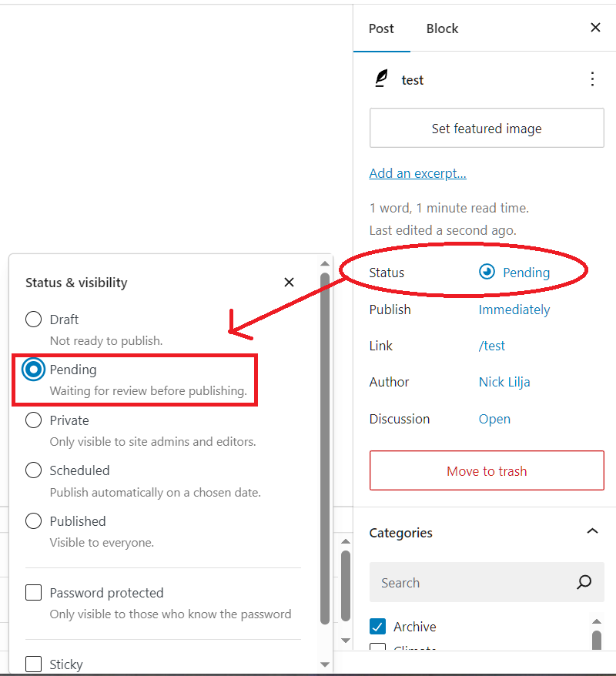This screenshot has width=616, height=676.
Task: Switch to the Block tab
Action: pyautogui.click(x=442, y=28)
